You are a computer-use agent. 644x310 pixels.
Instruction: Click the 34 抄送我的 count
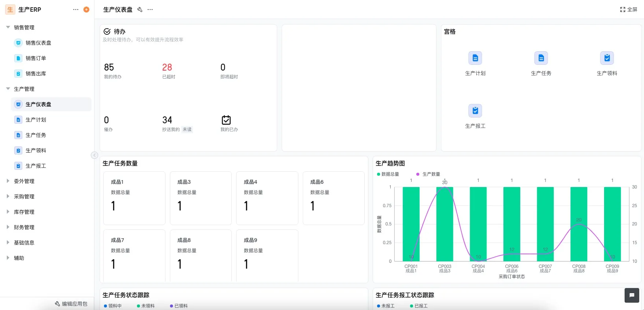[167, 120]
